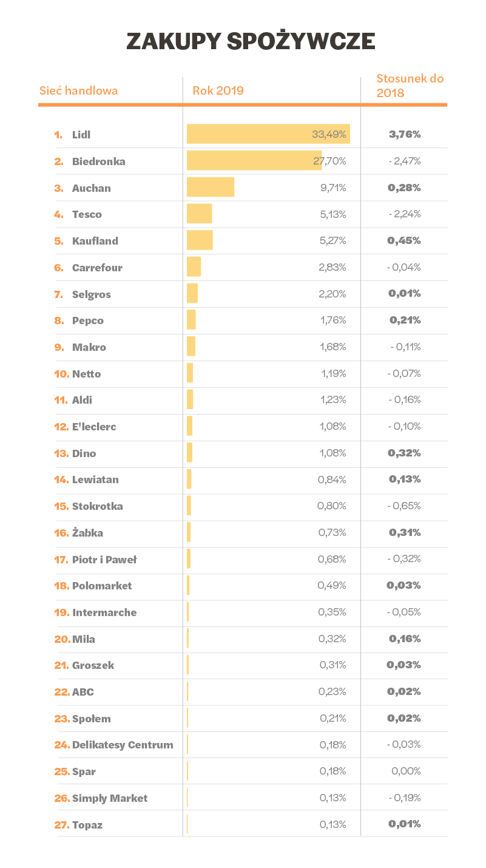Click the Carrefour 2,83% value
The width and height of the screenshot is (486, 868).
tap(333, 267)
